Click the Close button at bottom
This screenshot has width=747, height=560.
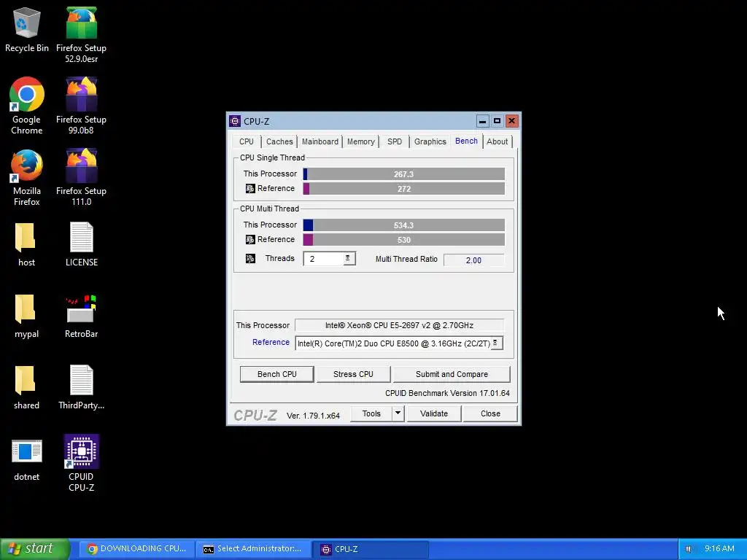click(x=490, y=413)
